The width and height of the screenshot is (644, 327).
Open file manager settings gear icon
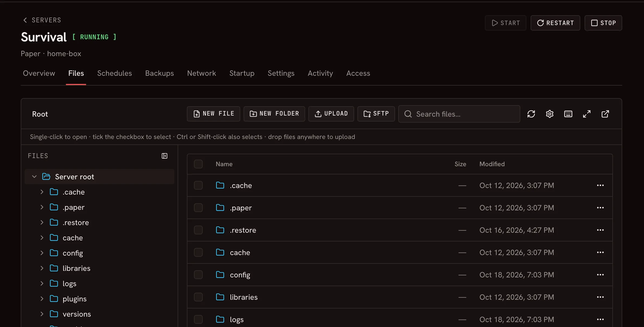tap(550, 114)
